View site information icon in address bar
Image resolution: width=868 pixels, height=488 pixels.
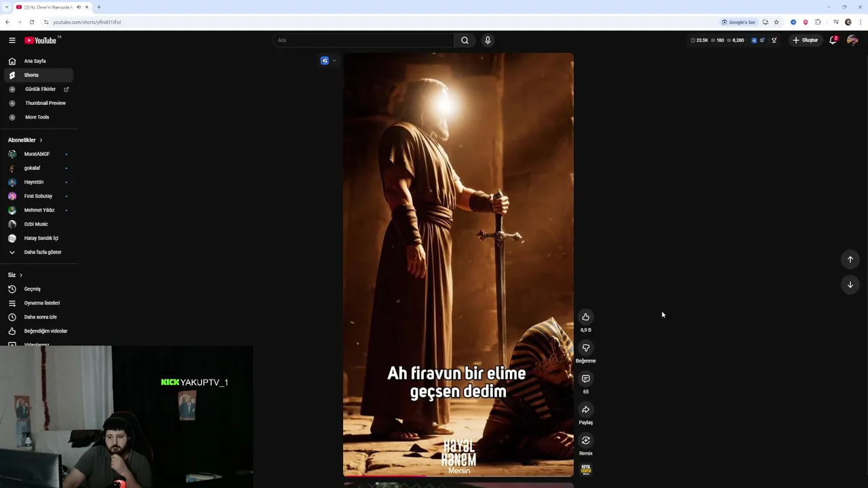pyautogui.click(x=46, y=22)
